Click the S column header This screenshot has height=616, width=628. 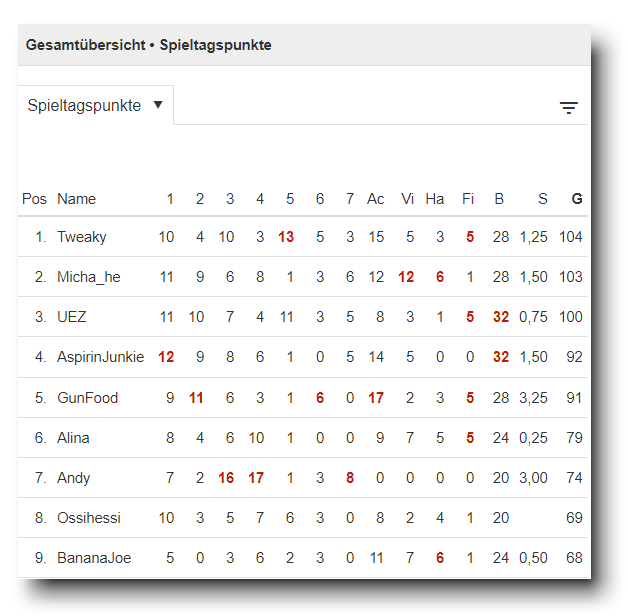[x=543, y=199]
